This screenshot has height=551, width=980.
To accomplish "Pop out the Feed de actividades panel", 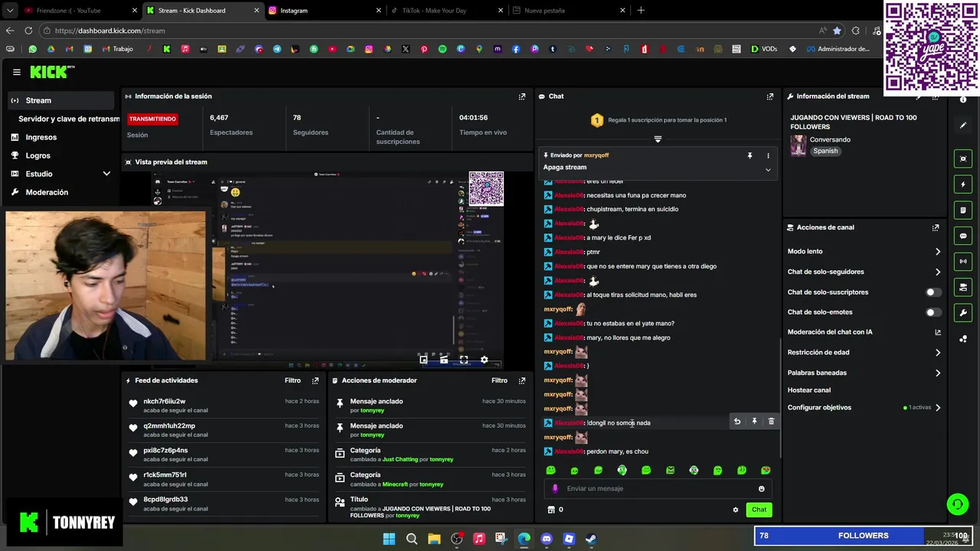I will tap(315, 380).
